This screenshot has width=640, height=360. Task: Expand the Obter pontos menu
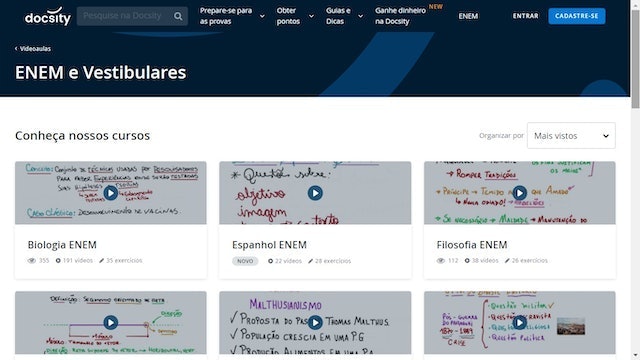click(295, 16)
